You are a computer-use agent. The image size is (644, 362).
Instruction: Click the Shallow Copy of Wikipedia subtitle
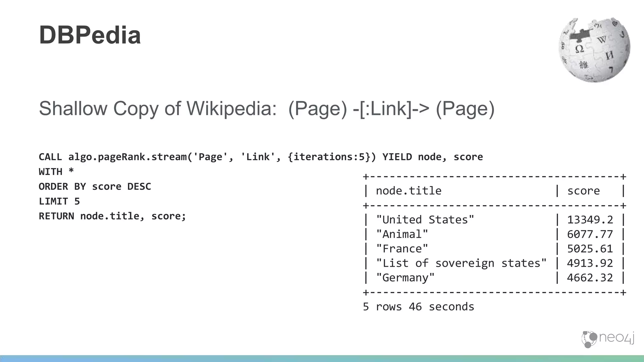(267, 108)
